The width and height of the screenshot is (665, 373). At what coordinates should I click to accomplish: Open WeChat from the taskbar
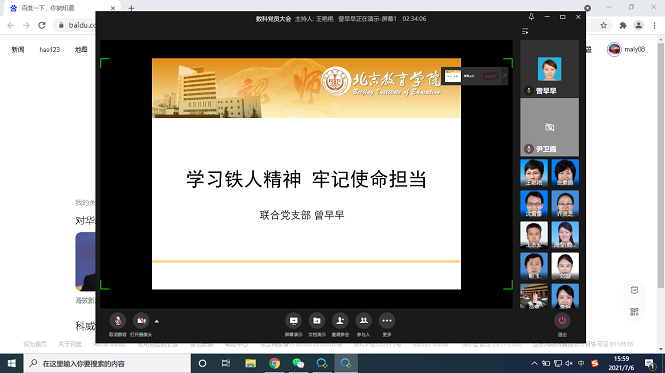tap(298, 363)
